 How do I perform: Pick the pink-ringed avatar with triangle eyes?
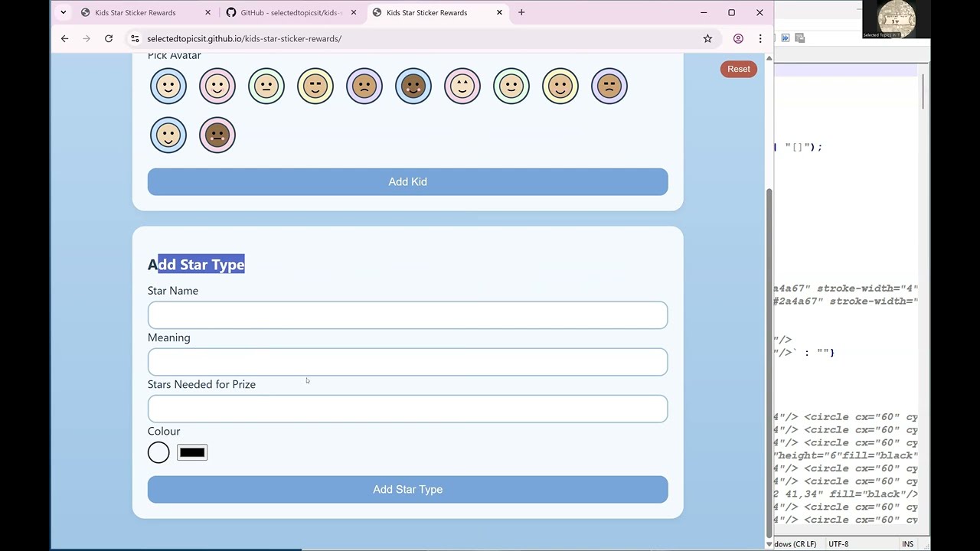462,86
